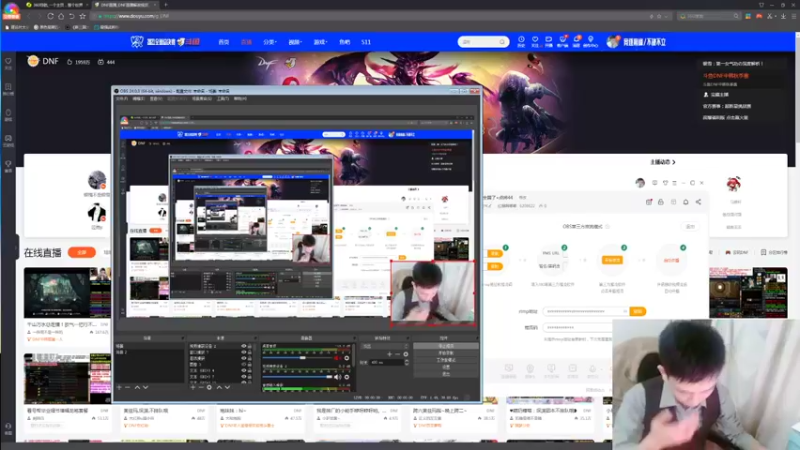Image resolution: width=800 pixels, height=450 pixels.
Task: Click 工作室模式 button in OBS controls
Action: [446, 360]
